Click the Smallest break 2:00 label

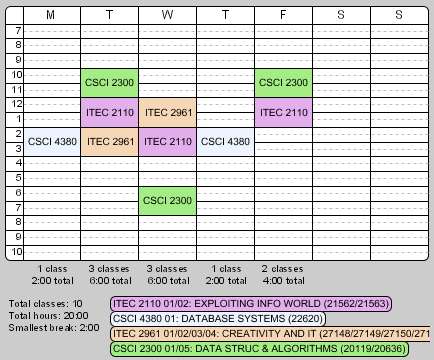(x=54, y=328)
